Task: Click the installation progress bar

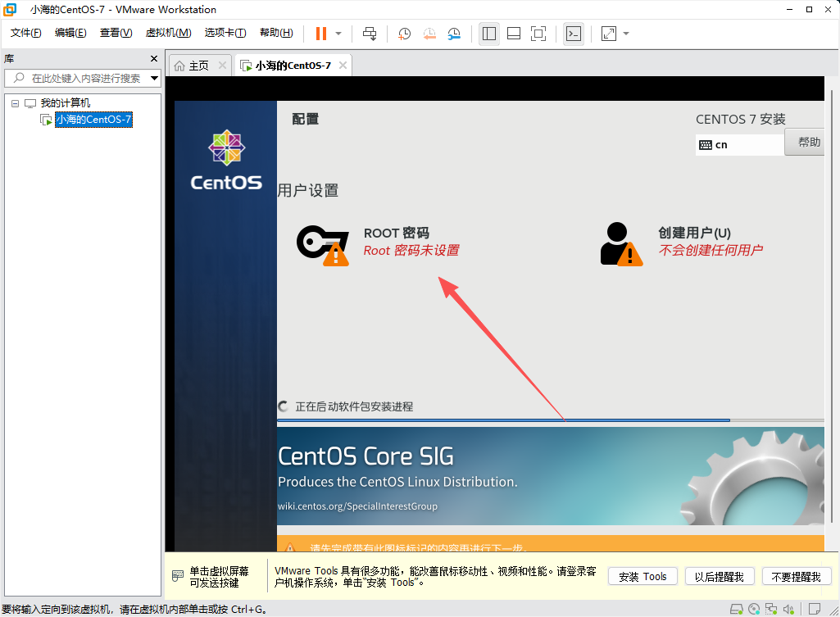Action: click(x=550, y=420)
